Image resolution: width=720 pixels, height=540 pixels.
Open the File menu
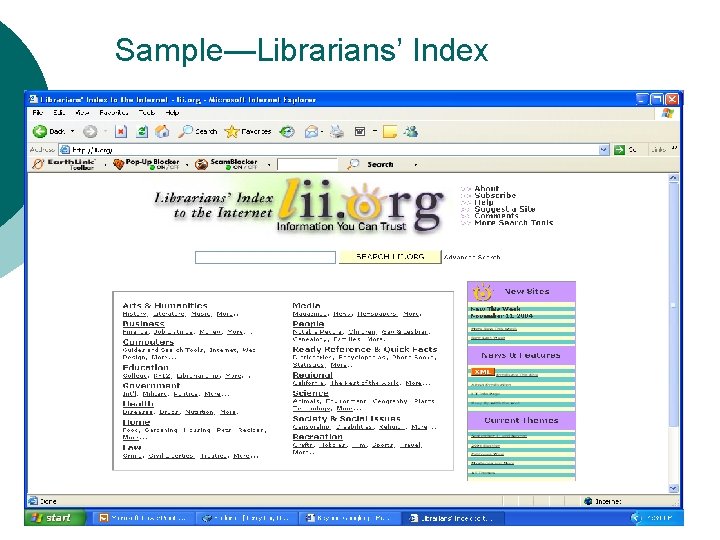(38, 112)
